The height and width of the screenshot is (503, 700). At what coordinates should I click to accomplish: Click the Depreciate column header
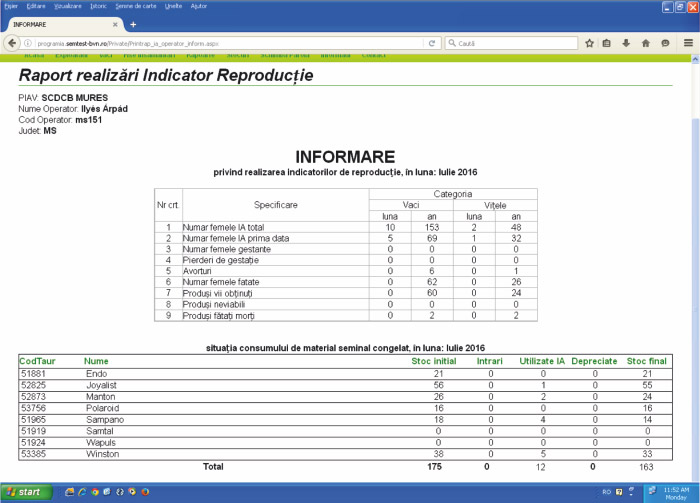pyautogui.click(x=594, y=361)
